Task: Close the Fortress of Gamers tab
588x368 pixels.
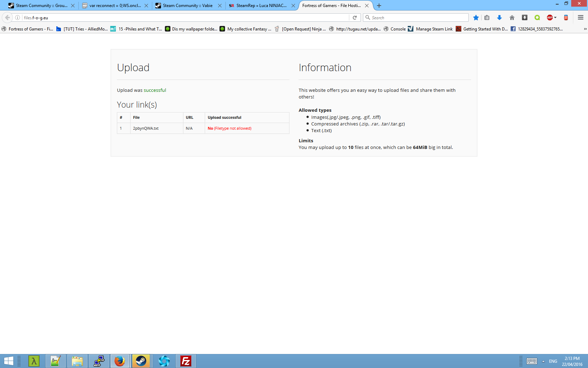Action: [367, 6]
